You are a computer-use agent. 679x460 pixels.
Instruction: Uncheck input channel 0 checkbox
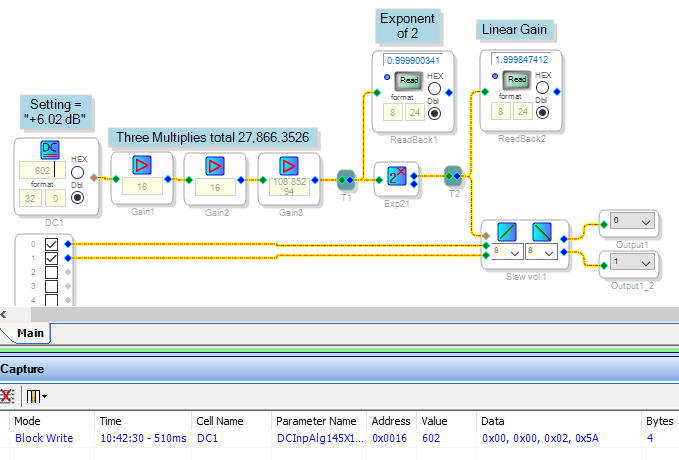(x=52, y=244)
